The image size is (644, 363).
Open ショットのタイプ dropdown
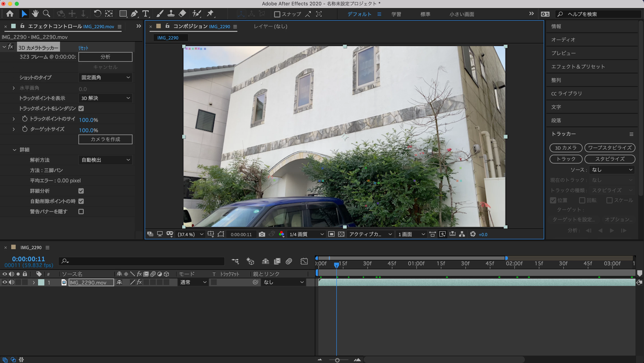coord(105,77)
